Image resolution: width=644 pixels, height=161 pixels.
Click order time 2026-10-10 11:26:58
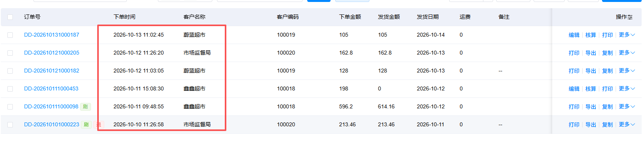[x=138, y=124]
